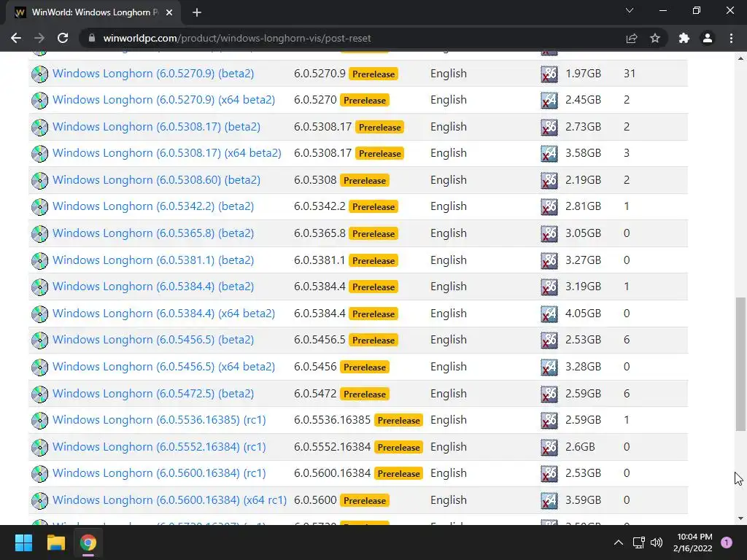Click the address bar URL field
The image size is (747, 560).
(x=352, y=38)
